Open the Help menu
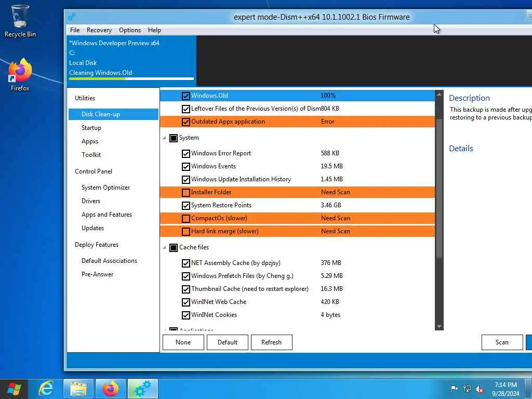This screenshot has width=532, height=399. 154,30
